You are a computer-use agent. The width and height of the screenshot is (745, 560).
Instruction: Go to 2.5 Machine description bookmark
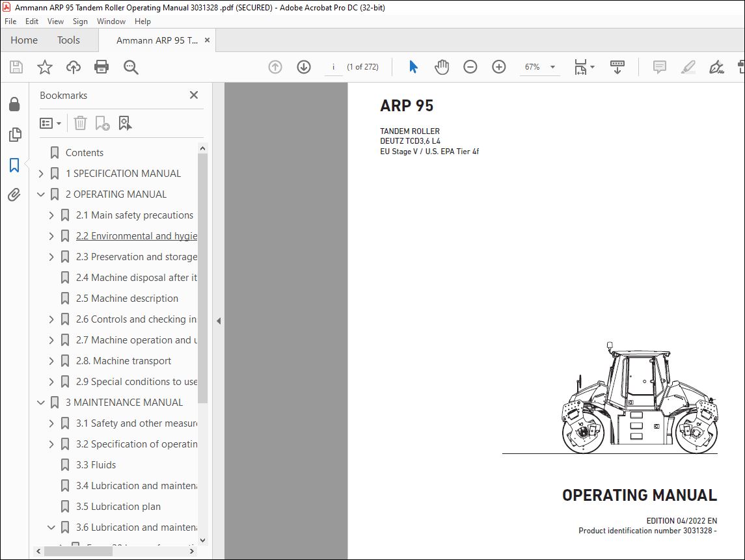(x=127, y=299)
